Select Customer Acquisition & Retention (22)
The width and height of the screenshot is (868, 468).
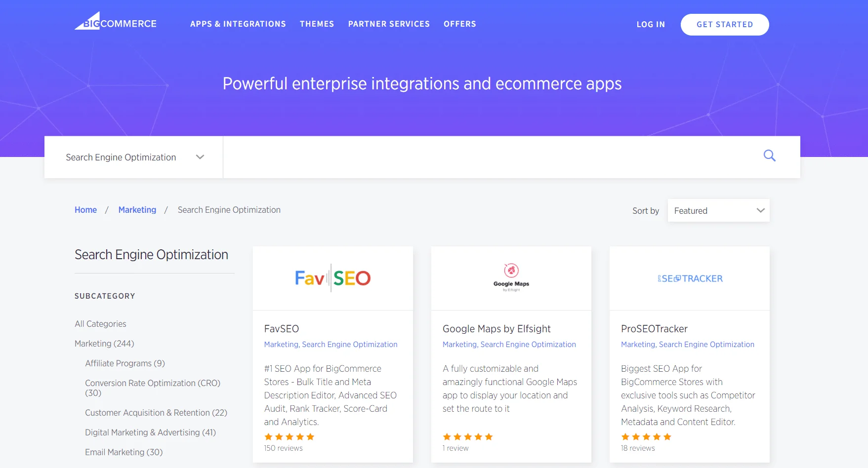point(156,413)
